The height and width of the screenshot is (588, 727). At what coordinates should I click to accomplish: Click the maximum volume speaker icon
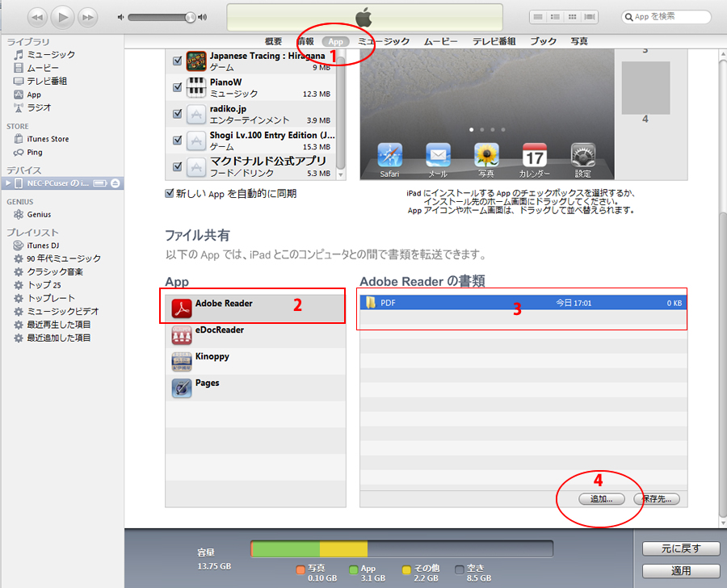tap(202, 17)
